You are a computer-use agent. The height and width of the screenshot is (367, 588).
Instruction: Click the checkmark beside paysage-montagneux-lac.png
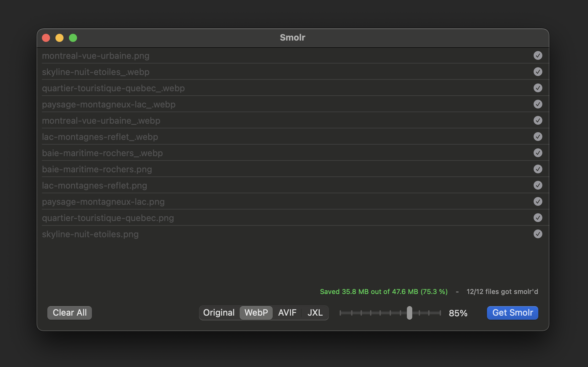coord(538,201)
